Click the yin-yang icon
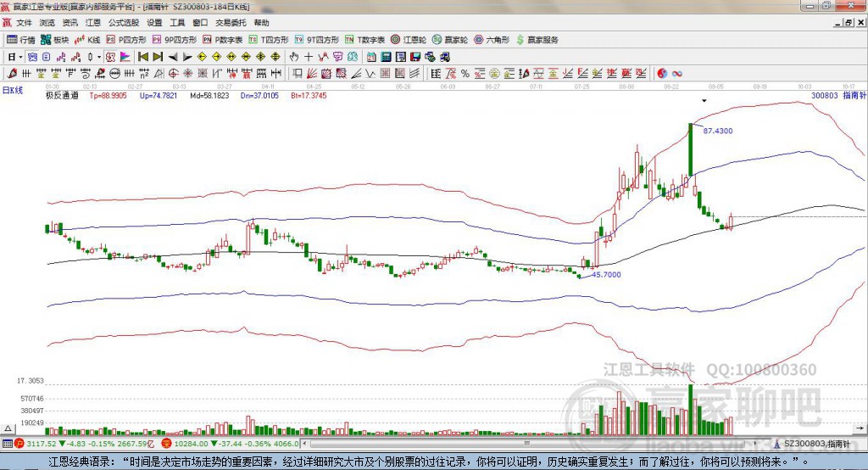Viewport: 868px width, 470px height. click(x=662, y=73)
